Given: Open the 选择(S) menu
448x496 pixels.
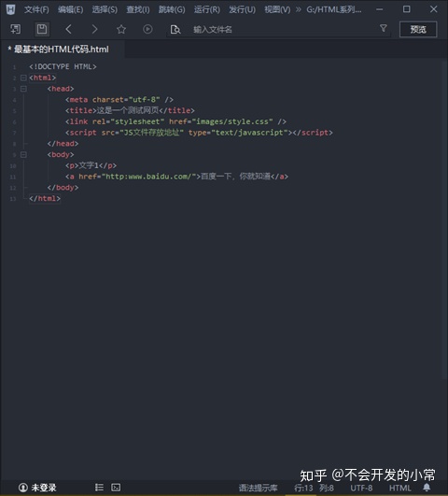Looking at the screenshot, I should coord(105,9).
